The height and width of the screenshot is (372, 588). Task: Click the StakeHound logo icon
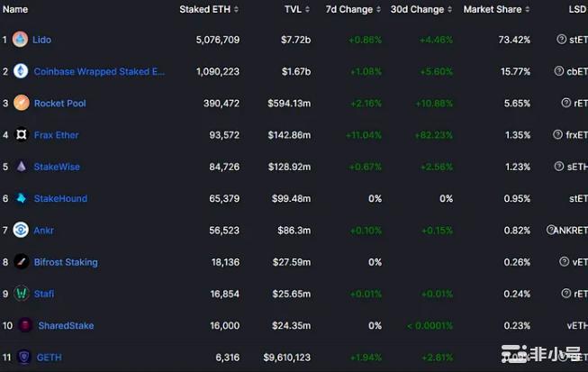click(x=21, y=198)
